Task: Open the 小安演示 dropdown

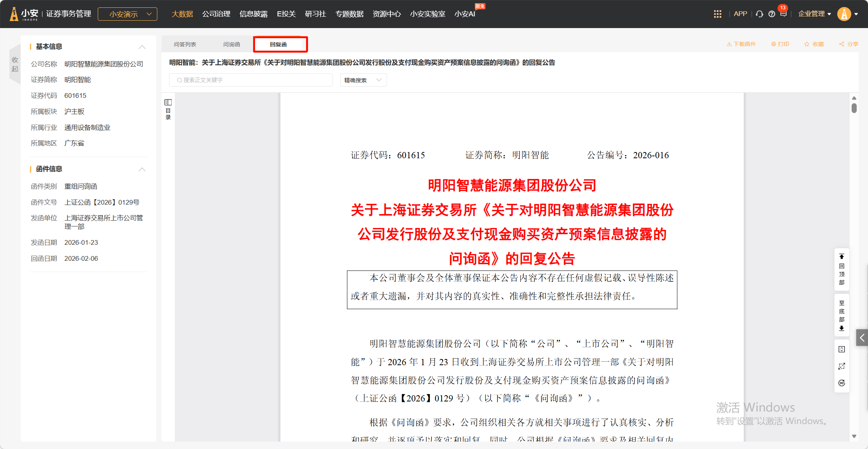Action: 127,14
